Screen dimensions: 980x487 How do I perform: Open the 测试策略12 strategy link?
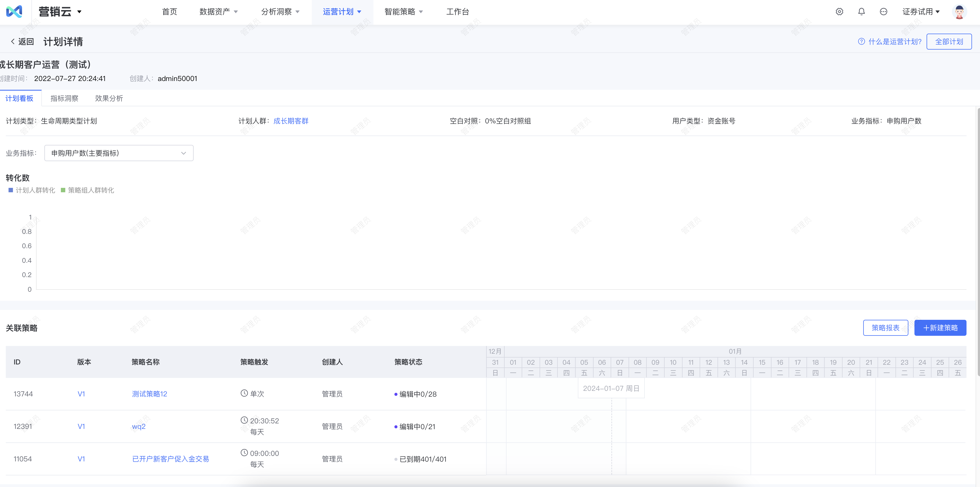[150, 394]
